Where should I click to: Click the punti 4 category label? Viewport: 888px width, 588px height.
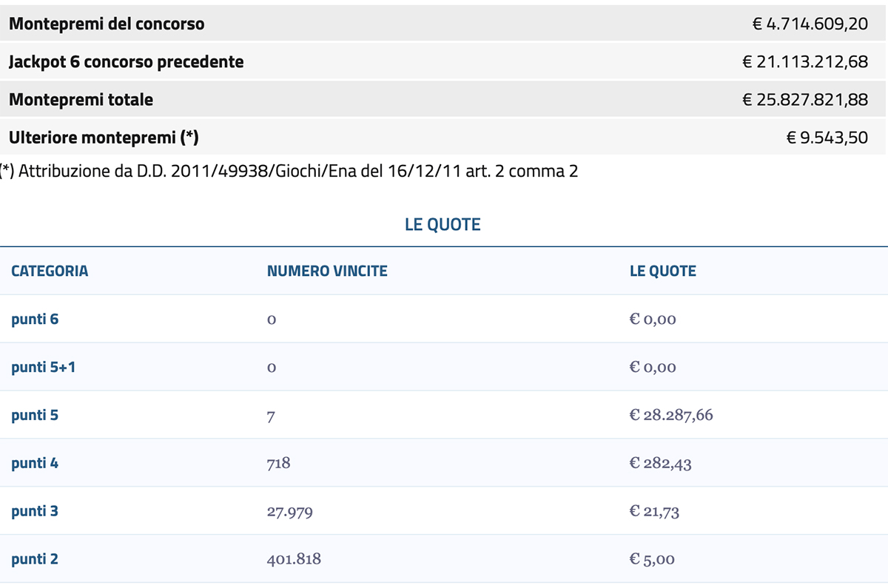click(35, 463)
